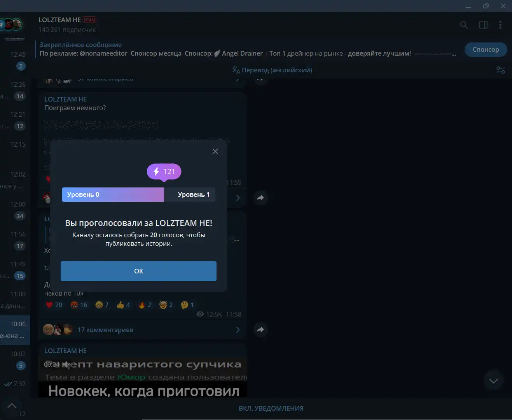
Task: Click the up arrow in the chat list
Action: tap(12, 406)
